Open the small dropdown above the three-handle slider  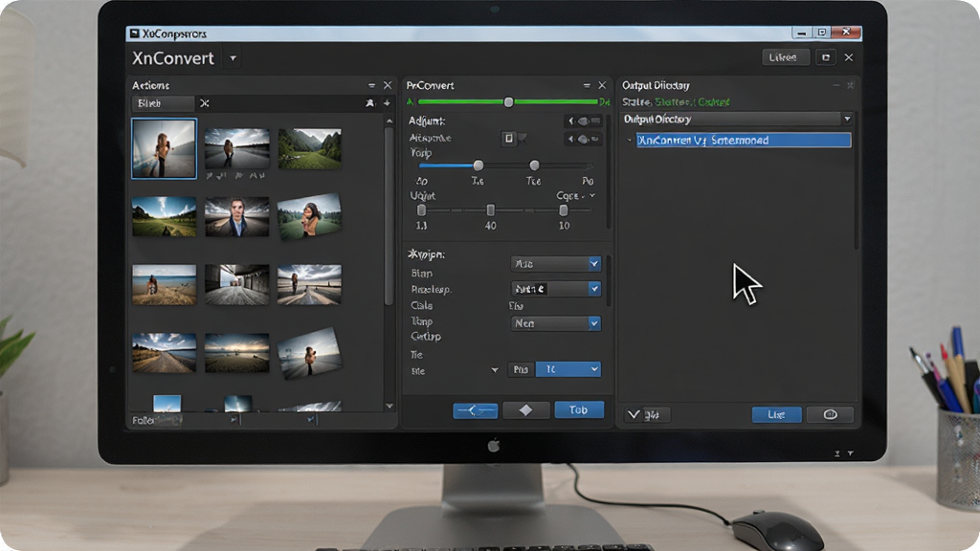pos(575,195)
